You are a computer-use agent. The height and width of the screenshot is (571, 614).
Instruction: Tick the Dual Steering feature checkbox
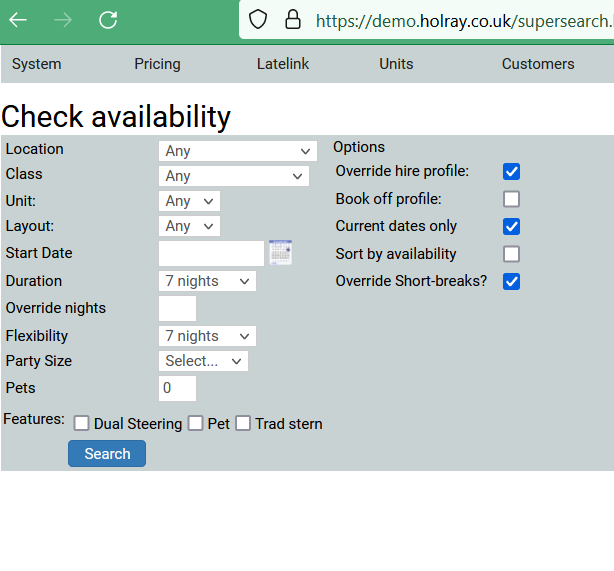tap(82, 423)
